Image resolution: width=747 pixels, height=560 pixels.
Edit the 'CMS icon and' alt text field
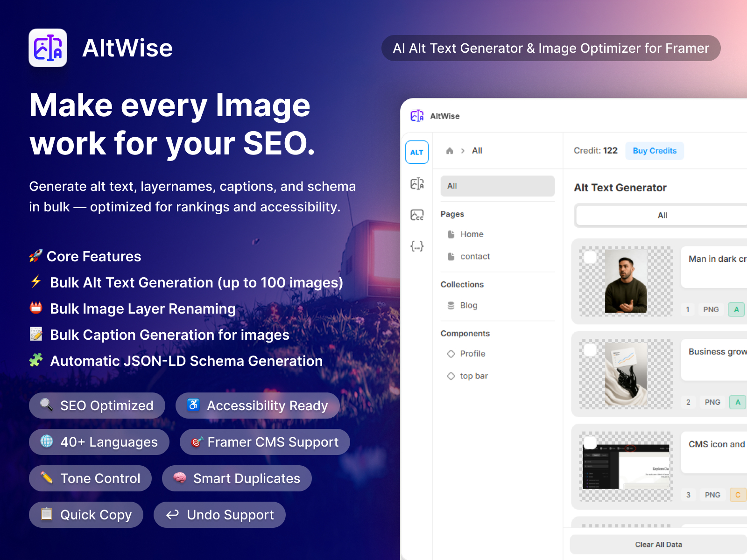click(x=714, y=453)
